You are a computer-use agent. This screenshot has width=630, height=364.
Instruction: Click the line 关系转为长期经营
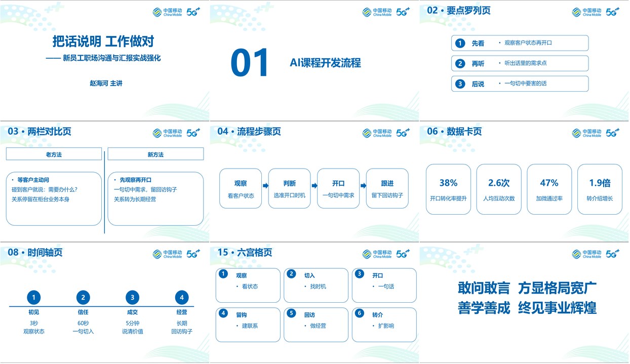[135, 199]
